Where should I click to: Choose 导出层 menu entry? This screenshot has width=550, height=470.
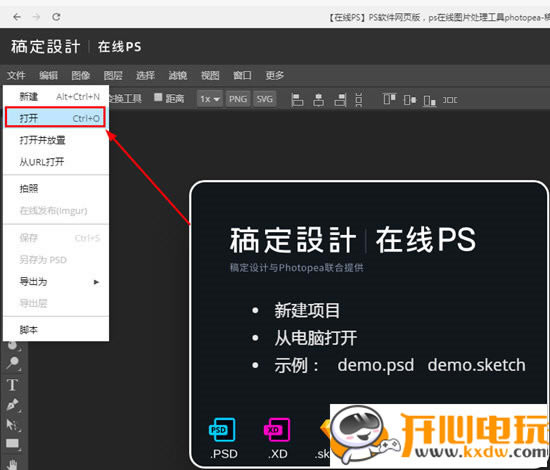pos(56,303)
